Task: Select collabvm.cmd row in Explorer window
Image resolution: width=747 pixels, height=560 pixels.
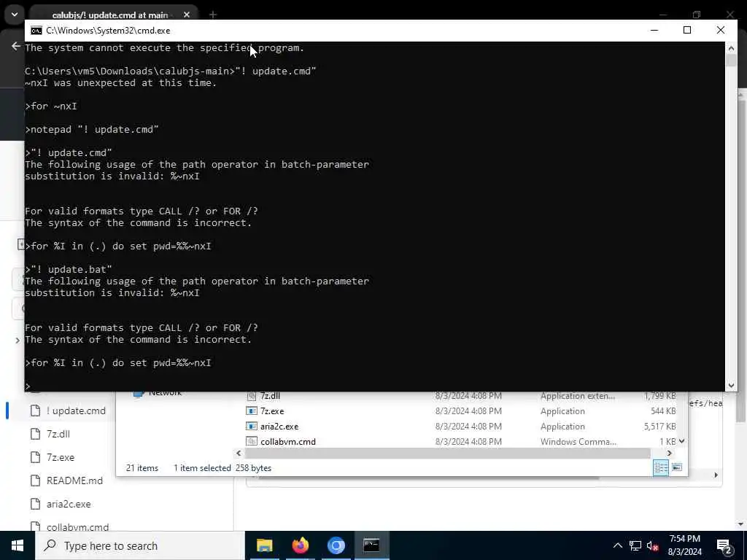Action: [x=461, y=441]
